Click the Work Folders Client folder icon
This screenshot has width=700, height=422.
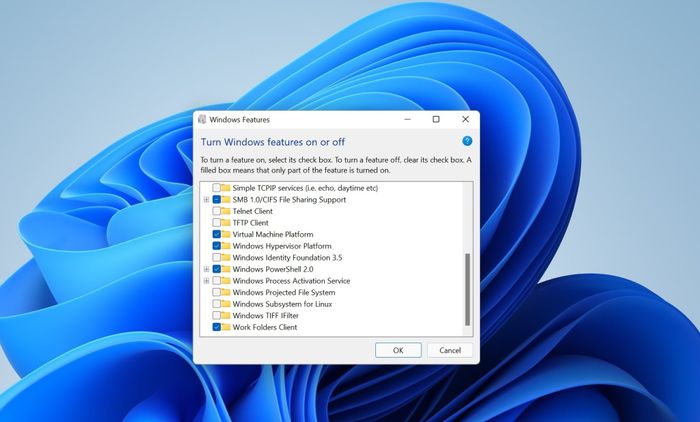coord(226,327)
